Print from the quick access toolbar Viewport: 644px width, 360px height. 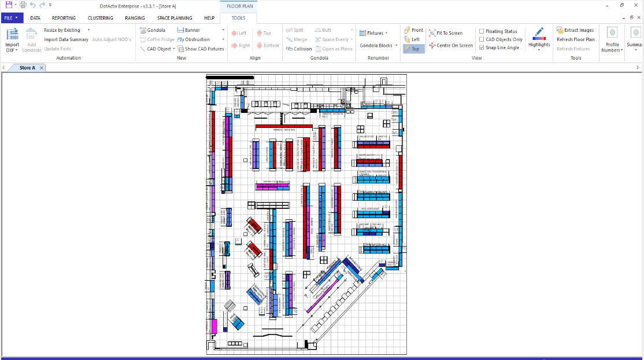(x=23, y=5)
